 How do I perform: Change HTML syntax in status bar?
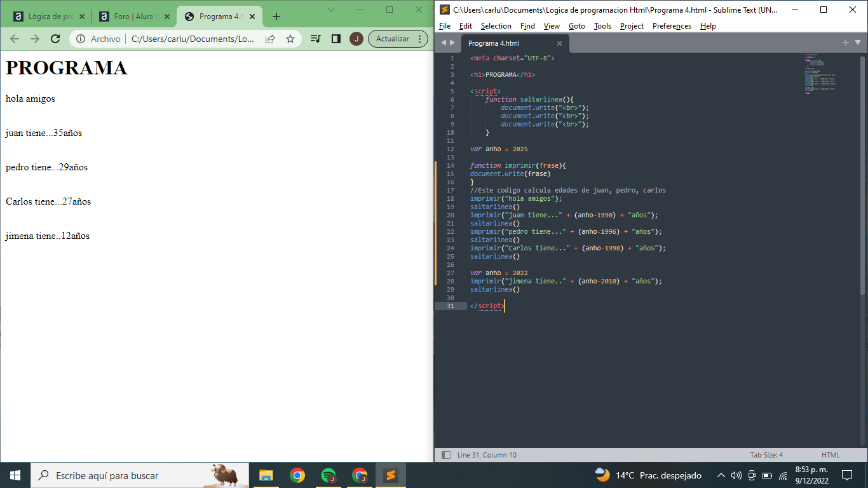point(831,455)
